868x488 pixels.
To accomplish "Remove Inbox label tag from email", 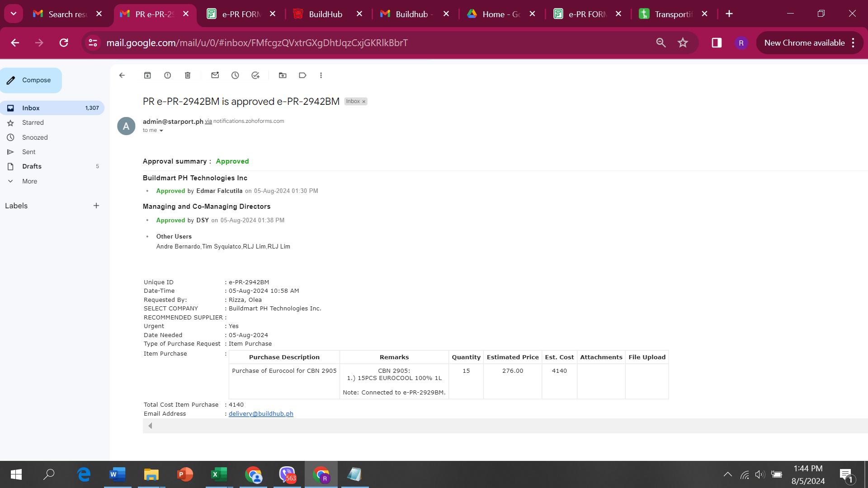I will click(x=363, y=102).
